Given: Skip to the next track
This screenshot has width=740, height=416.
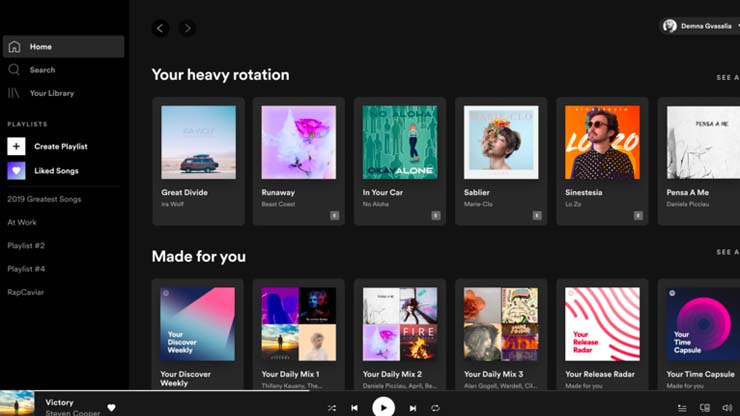Looking at the screenshot, I should pyautogui.click(x=413, y=408).
